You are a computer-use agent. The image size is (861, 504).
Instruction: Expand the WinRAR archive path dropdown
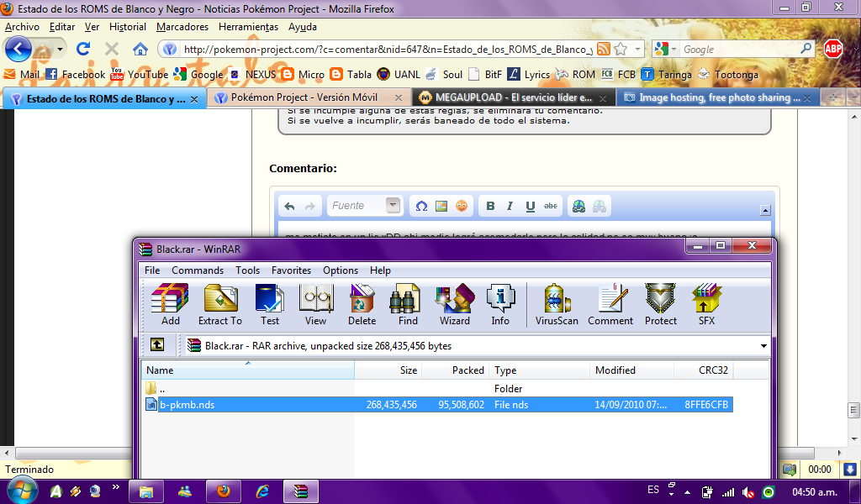coord(763,345)
